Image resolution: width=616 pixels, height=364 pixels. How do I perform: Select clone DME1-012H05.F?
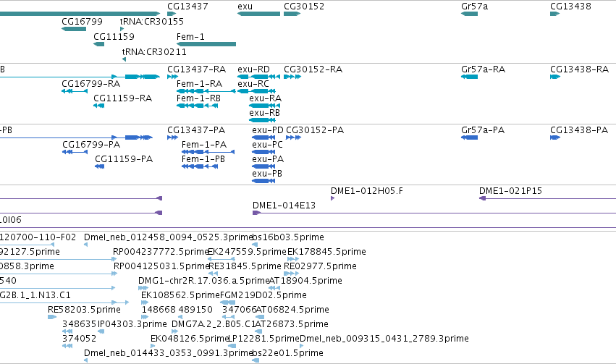pos(367,191)
